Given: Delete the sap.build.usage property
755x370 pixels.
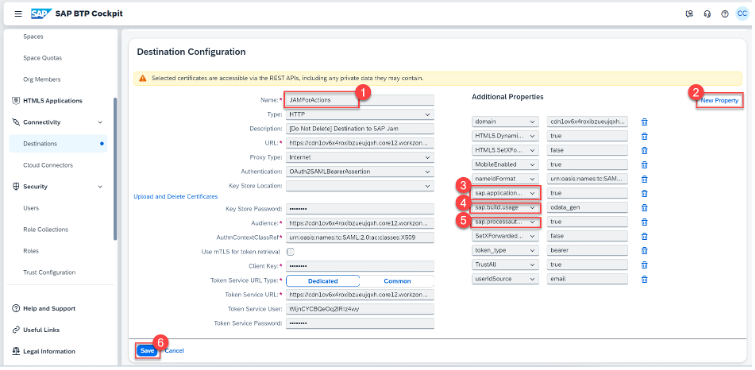Looking at the screenshot, I should 644,208.
